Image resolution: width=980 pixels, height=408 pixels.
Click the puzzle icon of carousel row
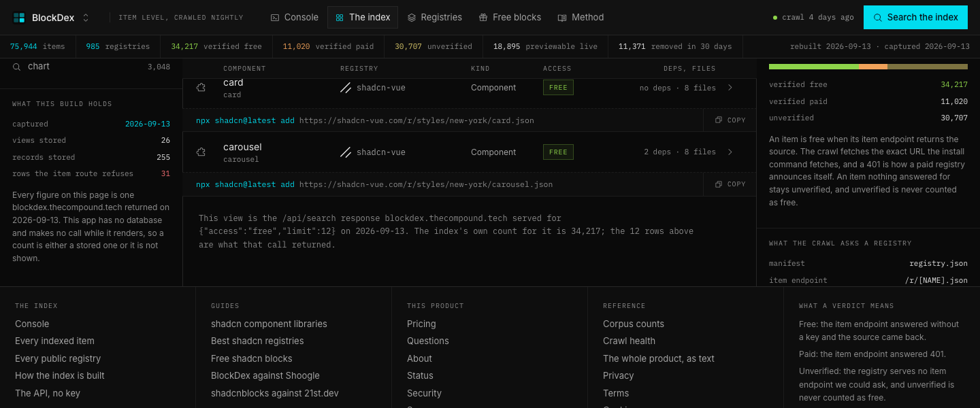tap(201, 152)
